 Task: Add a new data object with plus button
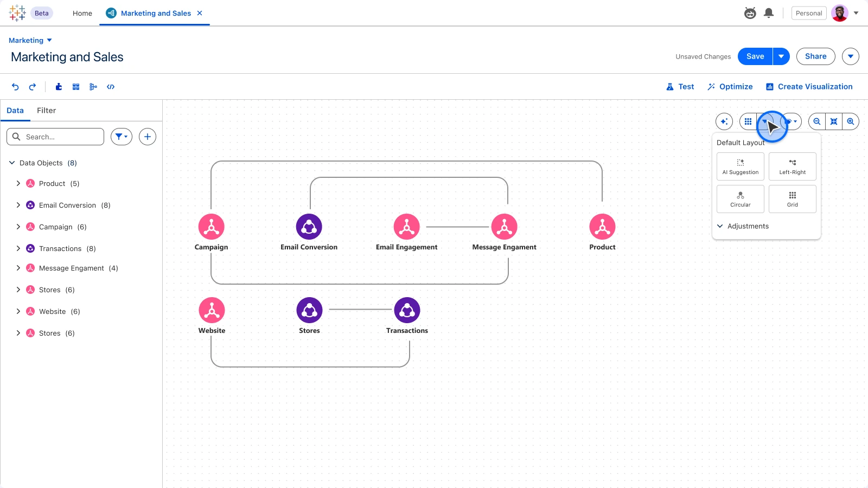point(148,137)
